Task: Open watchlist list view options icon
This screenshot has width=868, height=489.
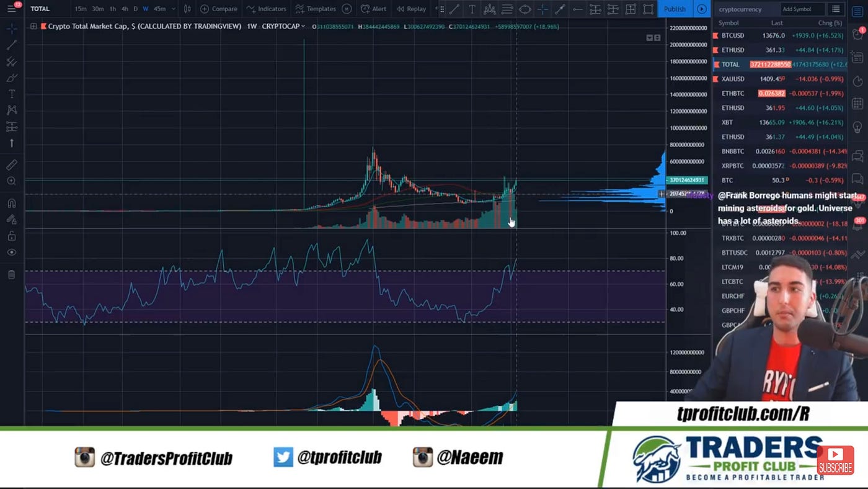Action: [x=836, y=9]
